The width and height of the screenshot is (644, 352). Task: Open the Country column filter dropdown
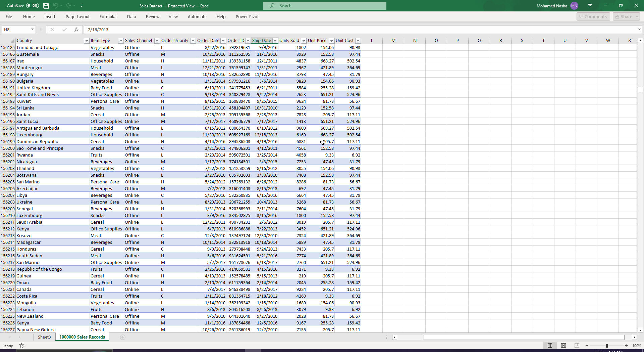[87, 41]
